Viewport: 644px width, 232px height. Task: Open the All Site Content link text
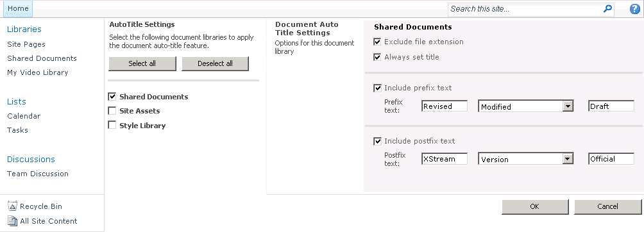point(49,221)
